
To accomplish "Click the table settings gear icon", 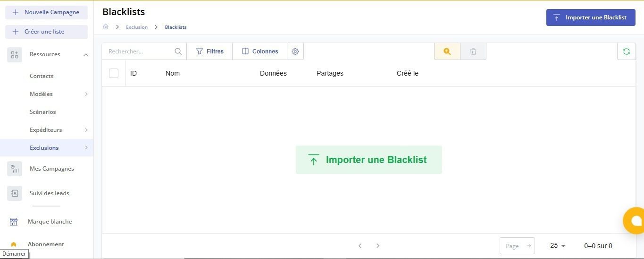I will point(295,52).
